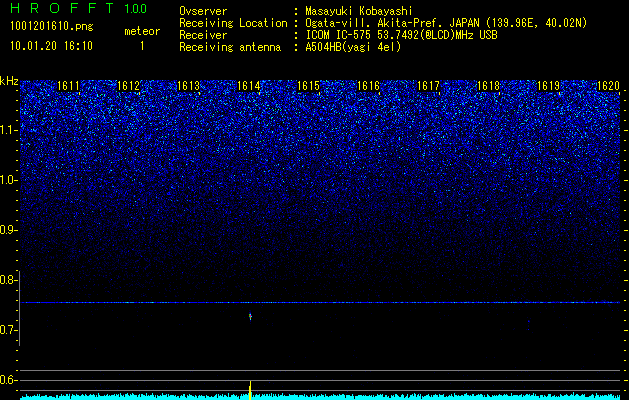The image size is (629, 400).
Task: Click the A504HB(yagi 4el) antenna text
Action: click(x=353, y=47)
